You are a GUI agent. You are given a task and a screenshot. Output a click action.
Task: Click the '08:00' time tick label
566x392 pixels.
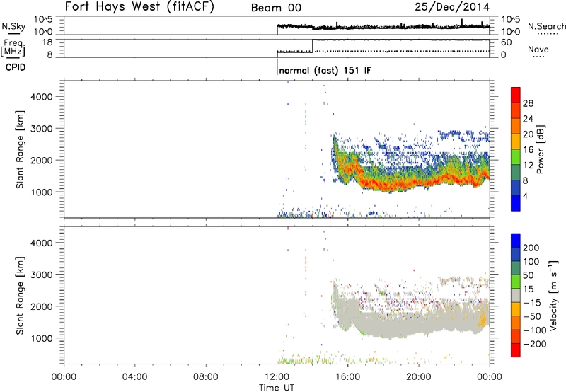coord(206,377)
